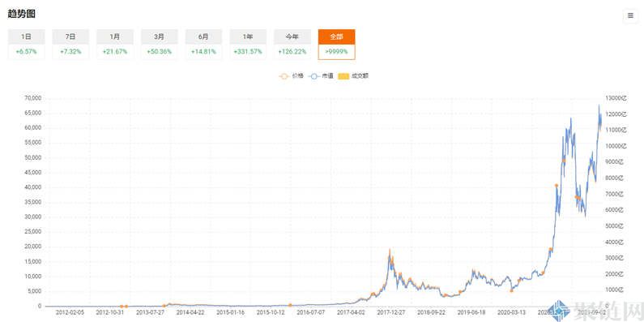
Task: Click the 2018-09-22 date axis label
Action: [431, 312]
